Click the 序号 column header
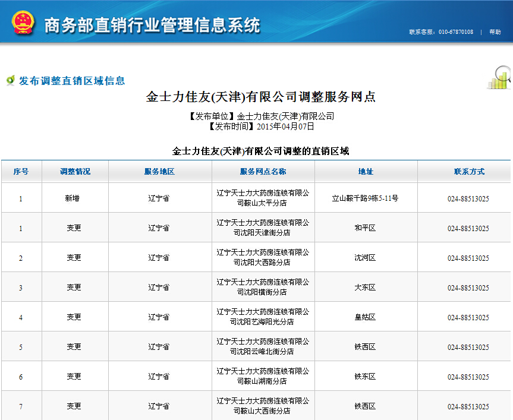The height and width of the screenshot is (420, 513). point(21,172)
